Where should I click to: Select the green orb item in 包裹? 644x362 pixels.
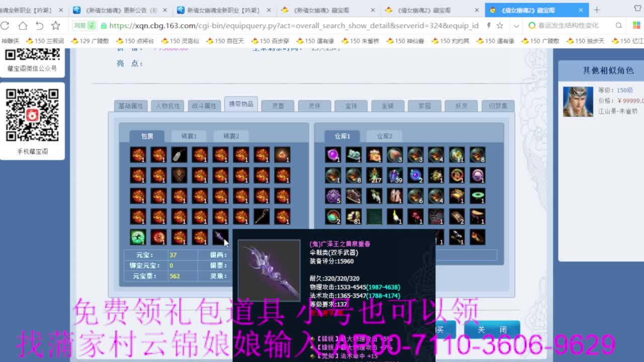pos(138,237)
